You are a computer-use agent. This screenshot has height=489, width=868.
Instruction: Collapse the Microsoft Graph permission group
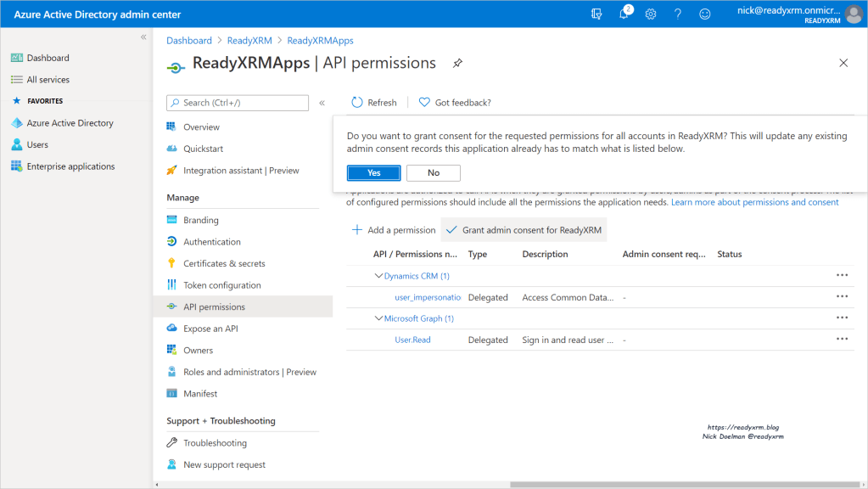click(x=378, y=318)
